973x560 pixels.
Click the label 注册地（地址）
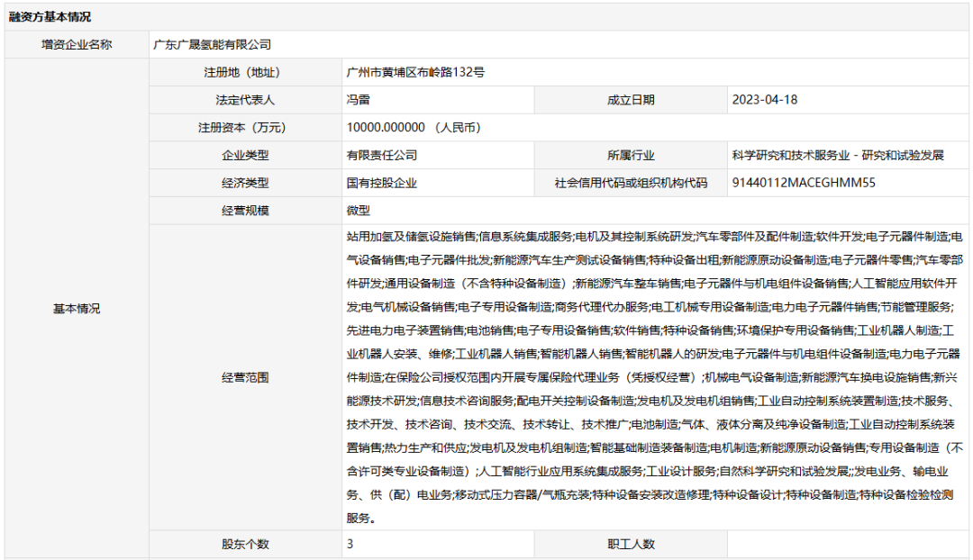[x=245, y=73]
